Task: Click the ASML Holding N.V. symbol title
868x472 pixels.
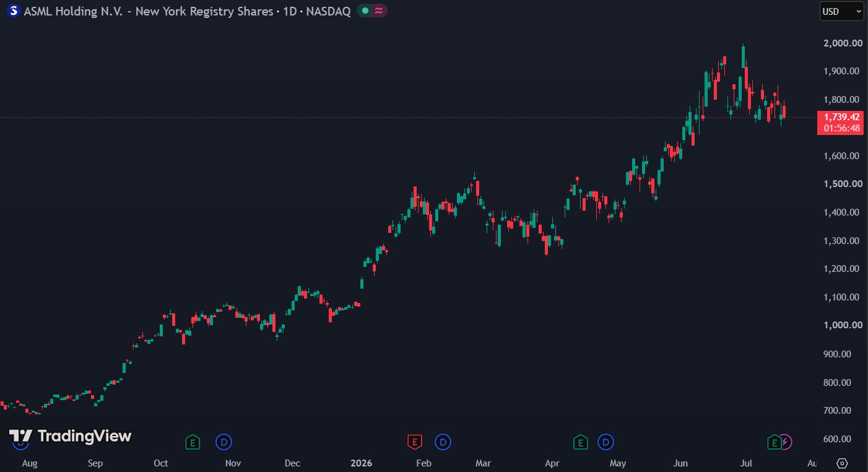Action: [148, 11]
